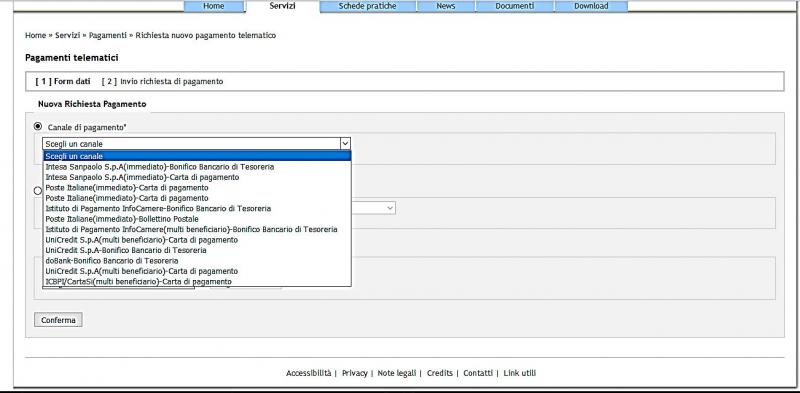The height and width of the screenshot is (393, 800).
Task: Switch to the Schede pratiche tab
Action: click(x=367, y=6)
